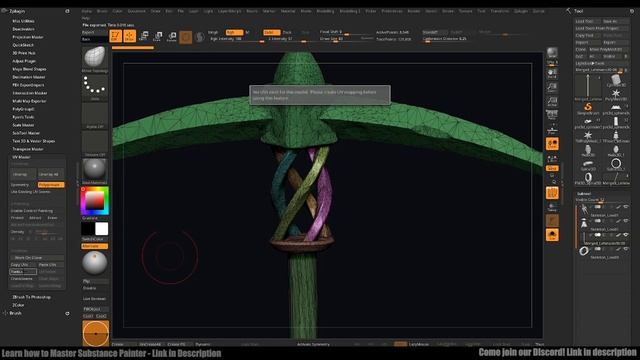Toggle the orange Polygroups option
This screenshot has width=640, height=360.
click(x=51, y=185)
